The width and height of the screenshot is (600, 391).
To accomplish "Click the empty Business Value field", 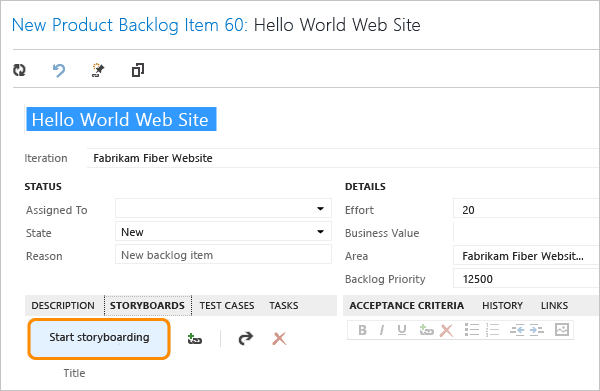I will 526,232.
